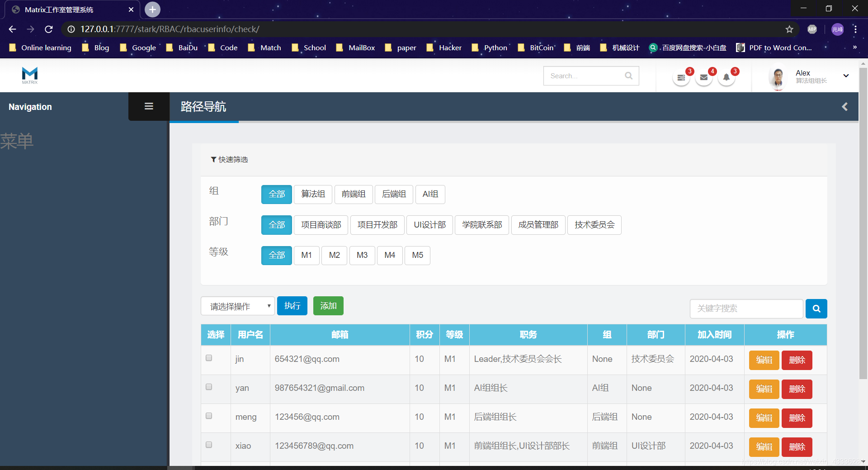The height and width of the screenshot is (470, 868).
Task: Tick the checkbox for user meng
Action: 209,416
